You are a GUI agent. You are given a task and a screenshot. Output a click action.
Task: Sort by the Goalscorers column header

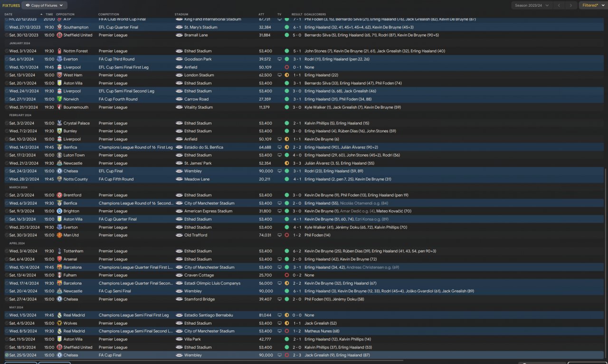tap(315, 15)
